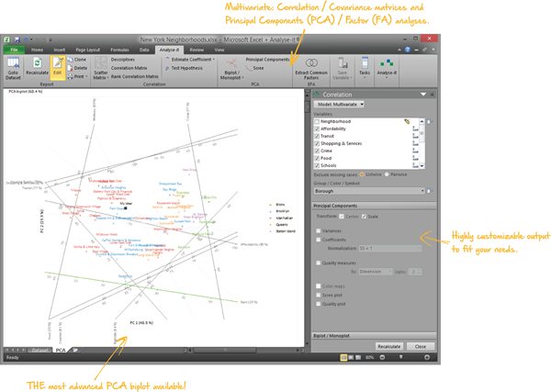Click the Save icon in quick access toolbar

point(17,39)
